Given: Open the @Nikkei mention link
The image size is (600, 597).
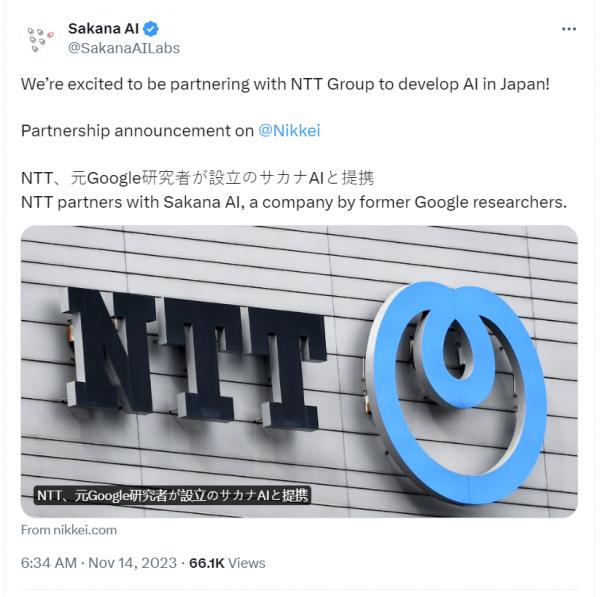Looking at the screenshot, I should click(289, 131).
